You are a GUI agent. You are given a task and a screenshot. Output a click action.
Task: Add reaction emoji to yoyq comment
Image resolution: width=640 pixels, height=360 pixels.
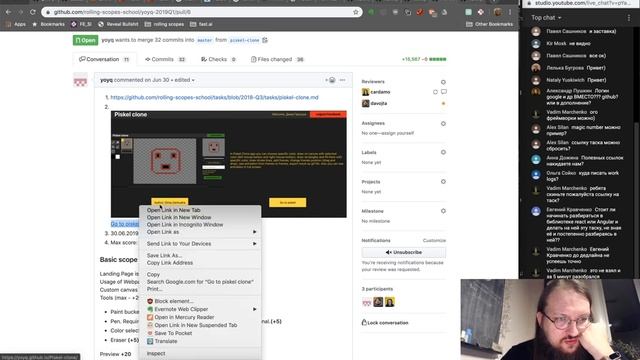[x=330, y=80]
